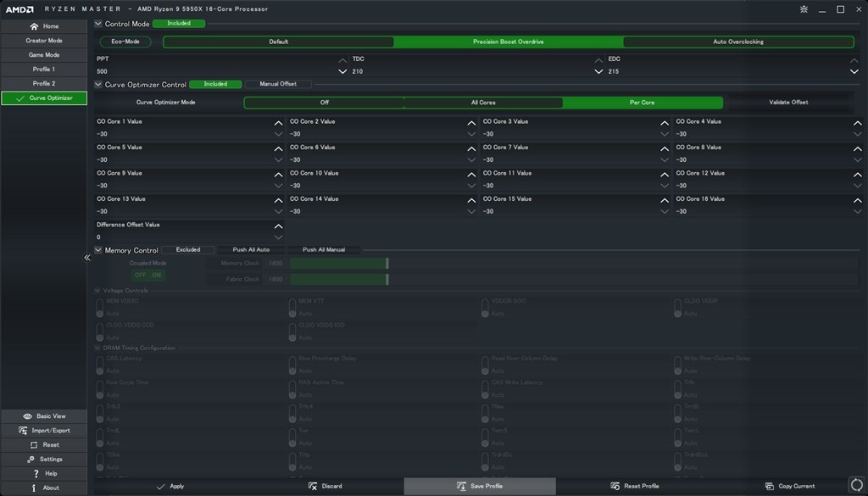Click the Home house icon in sidebar
868x496 pixels.
[34, 26]
